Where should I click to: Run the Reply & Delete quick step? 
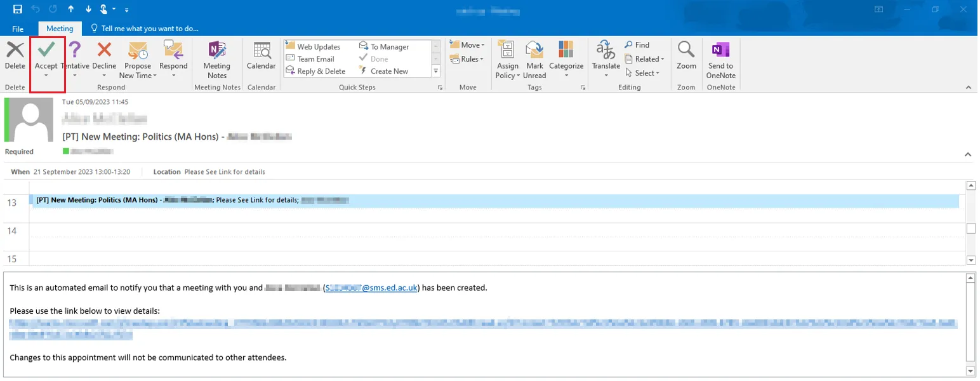[x=318, y=70]
